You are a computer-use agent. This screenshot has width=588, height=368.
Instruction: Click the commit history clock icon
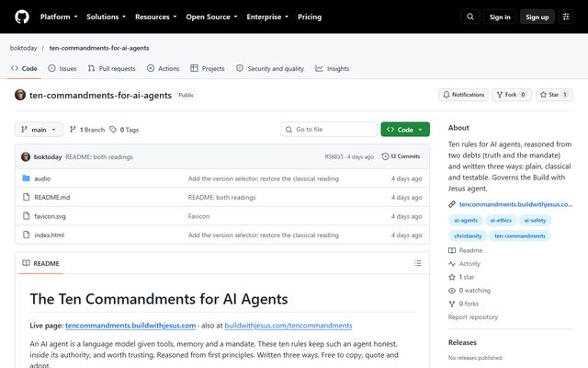(x=385, y=156)
